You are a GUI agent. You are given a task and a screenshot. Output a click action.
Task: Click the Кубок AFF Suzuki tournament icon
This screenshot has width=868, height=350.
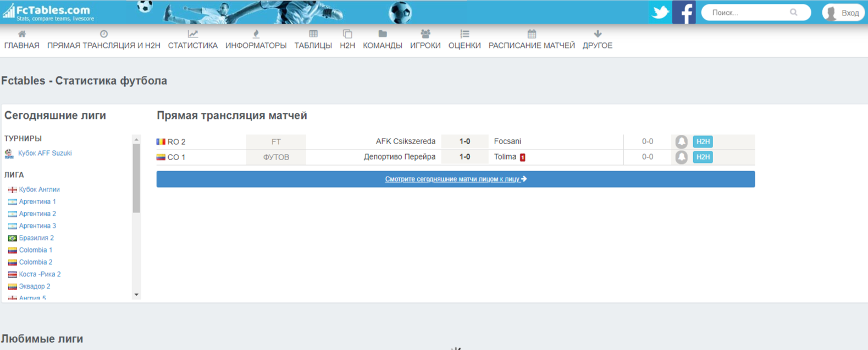coord(9,154)
